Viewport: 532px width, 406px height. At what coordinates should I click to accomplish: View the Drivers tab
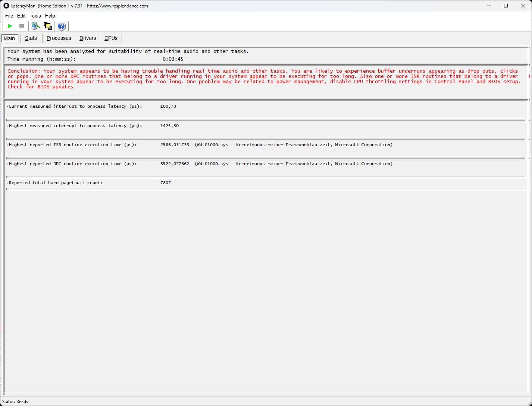click(x=88, y=38)
